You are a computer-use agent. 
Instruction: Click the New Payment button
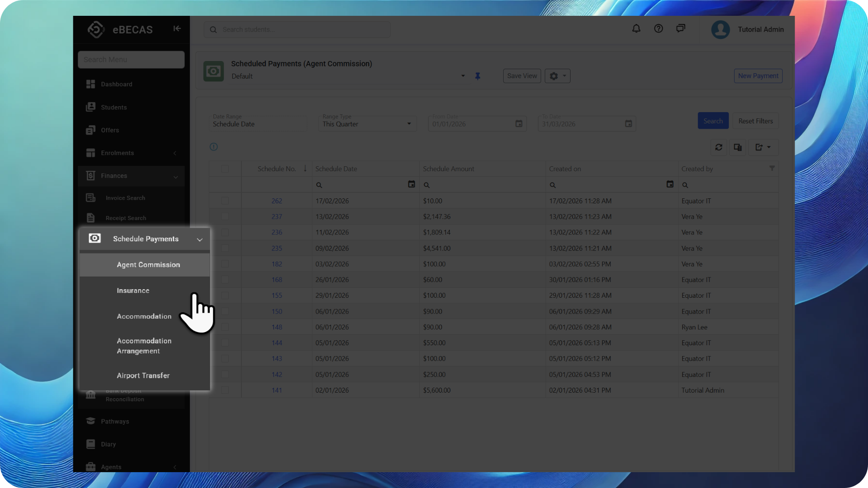pos(758,76)
